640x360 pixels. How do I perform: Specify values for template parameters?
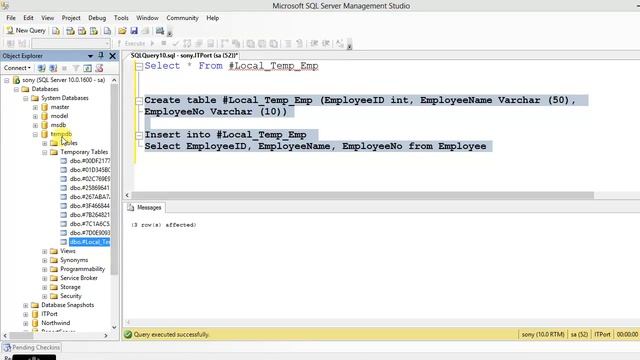[x=340, y=43]
